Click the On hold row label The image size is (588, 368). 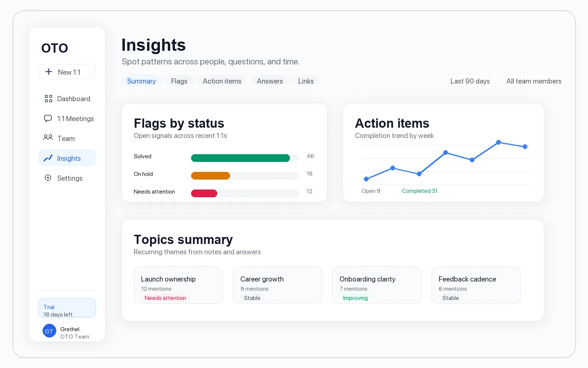[x=143, y=174]
